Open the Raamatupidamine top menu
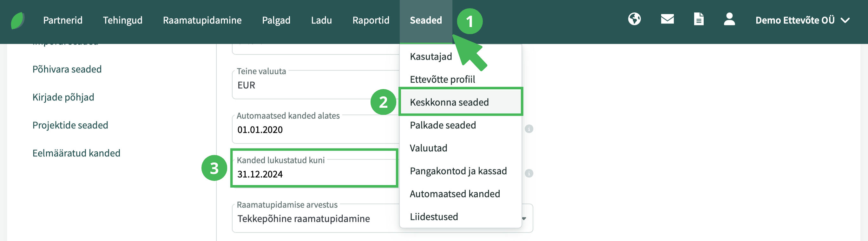The width and height of the screenshot is (868, 241). [x=202, y=20]
